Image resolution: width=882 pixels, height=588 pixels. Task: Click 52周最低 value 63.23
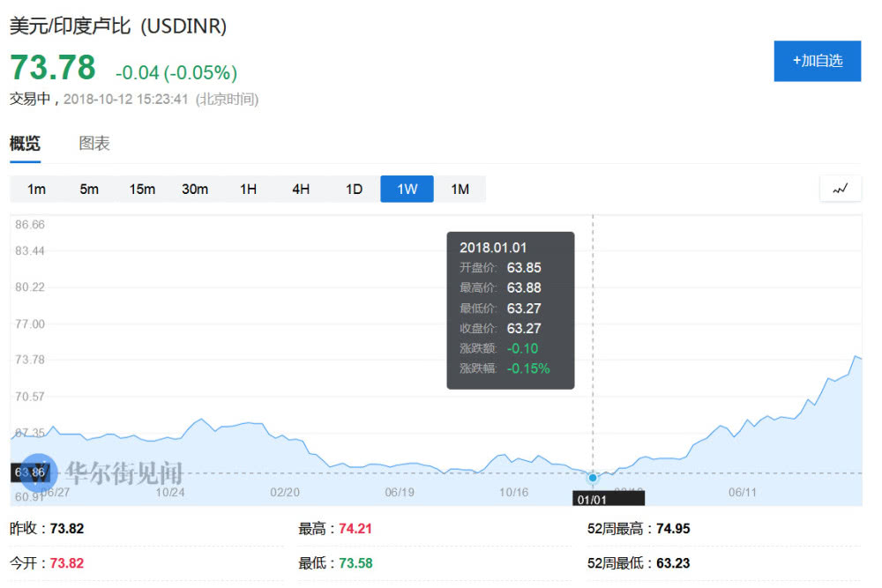click(673, 562)
